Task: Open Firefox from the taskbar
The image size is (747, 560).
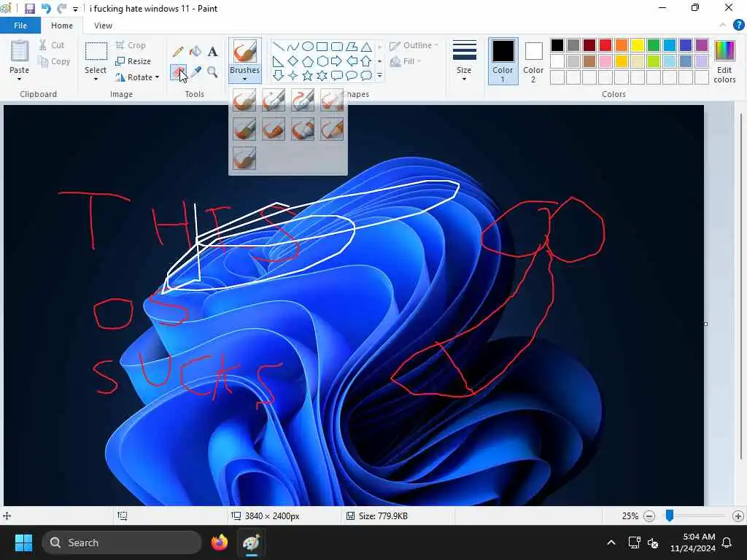Action: [220, 542]
